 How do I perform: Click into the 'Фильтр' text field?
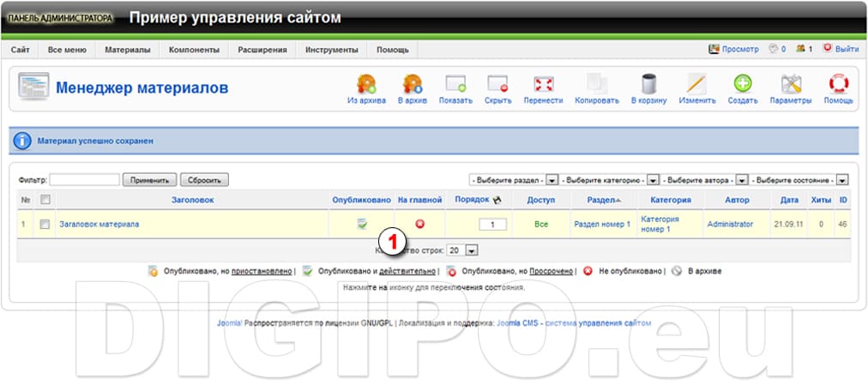coord(85,180)
